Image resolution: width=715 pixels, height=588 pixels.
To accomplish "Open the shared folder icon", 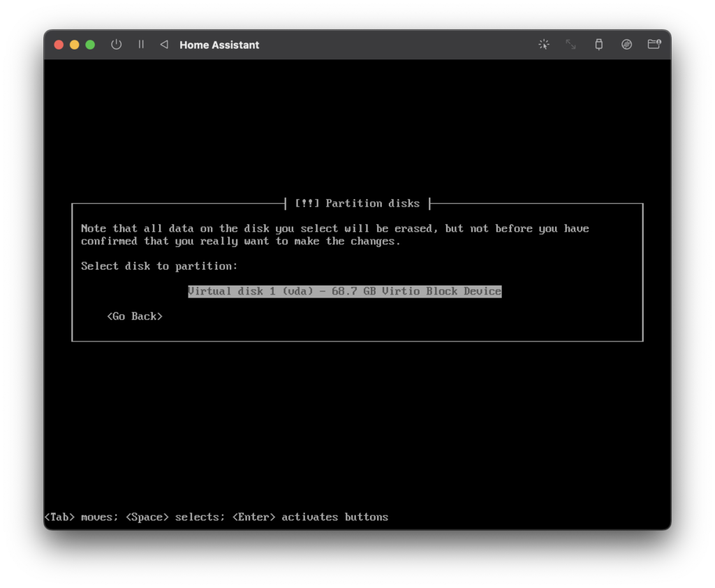I will click(x=654, y=44).
